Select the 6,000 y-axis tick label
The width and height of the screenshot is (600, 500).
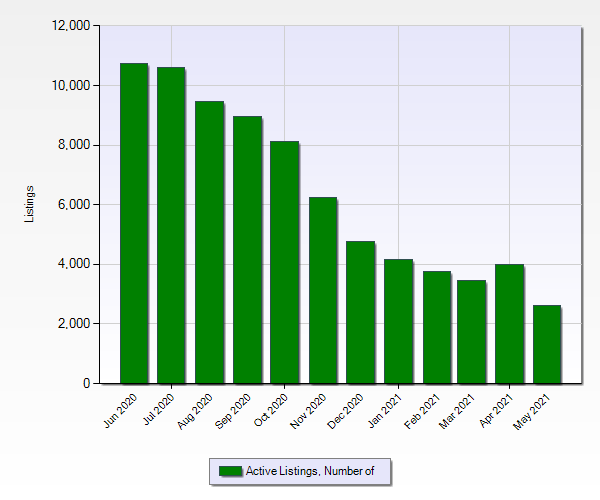point(72,205)
